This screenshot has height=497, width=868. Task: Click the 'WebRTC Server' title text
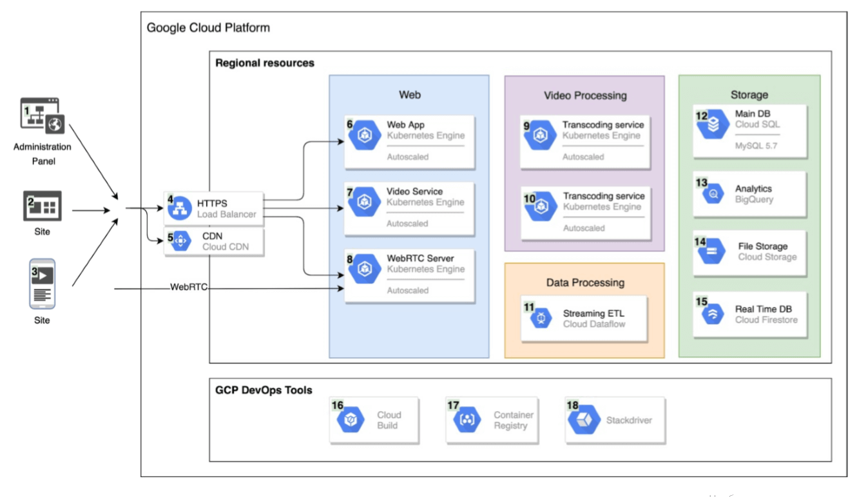[x=420, y=258]
